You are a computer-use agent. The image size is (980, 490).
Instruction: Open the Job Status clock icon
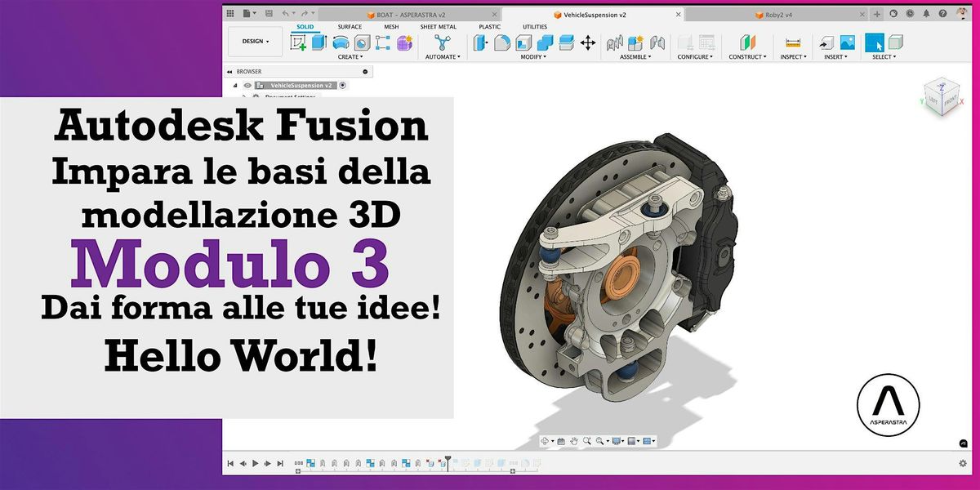coord(910,14)
